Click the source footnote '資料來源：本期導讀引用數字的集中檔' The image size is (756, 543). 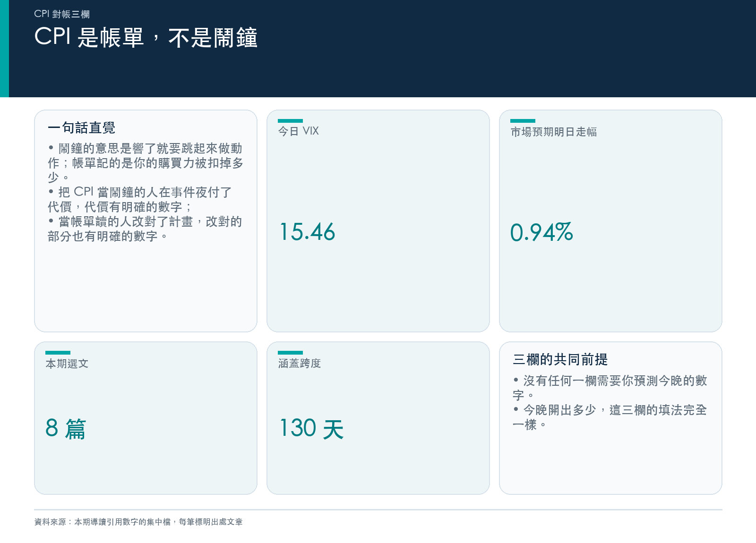(138, 522)
